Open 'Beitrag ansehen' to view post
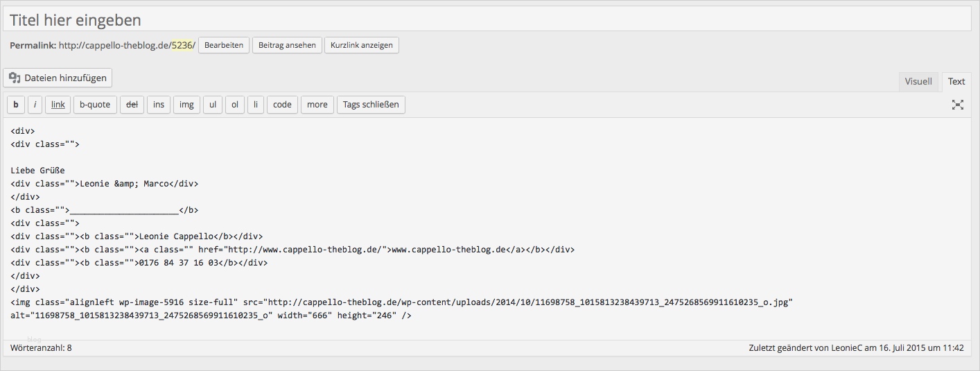Screen dimensions: 980x371 click(287, 45)
